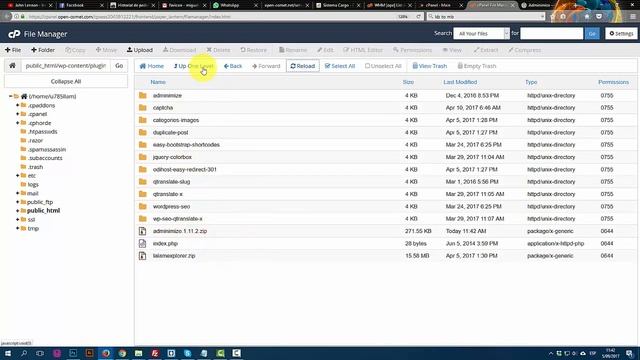Create a new file with + File

(13, 50)
